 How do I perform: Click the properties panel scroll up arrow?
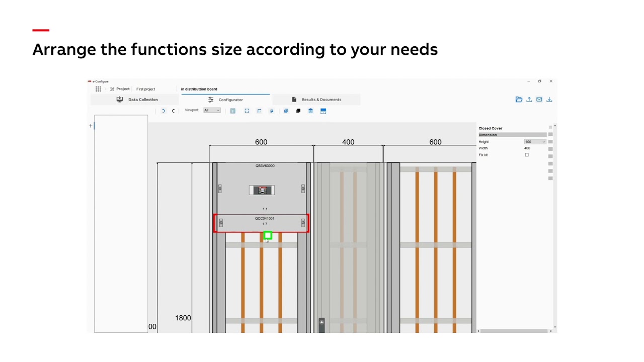pos(555,126)
